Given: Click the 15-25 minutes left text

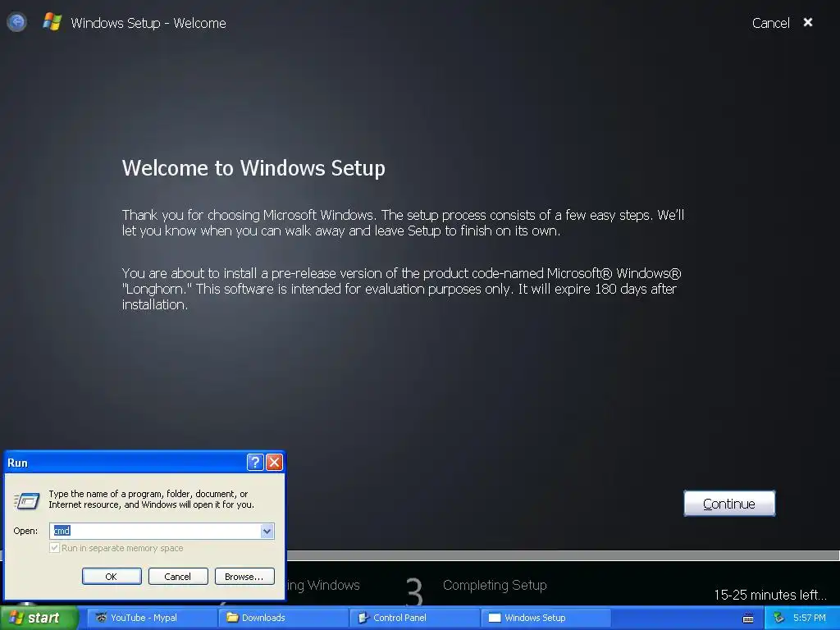Looking at the screenshot, I should tap(769, 595).
